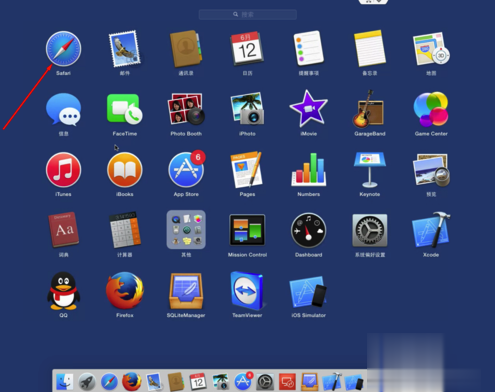Open System Preferences from the Dock
This screenshot has width=495, height=392.
pyautogui.click(x=265, y=381)
